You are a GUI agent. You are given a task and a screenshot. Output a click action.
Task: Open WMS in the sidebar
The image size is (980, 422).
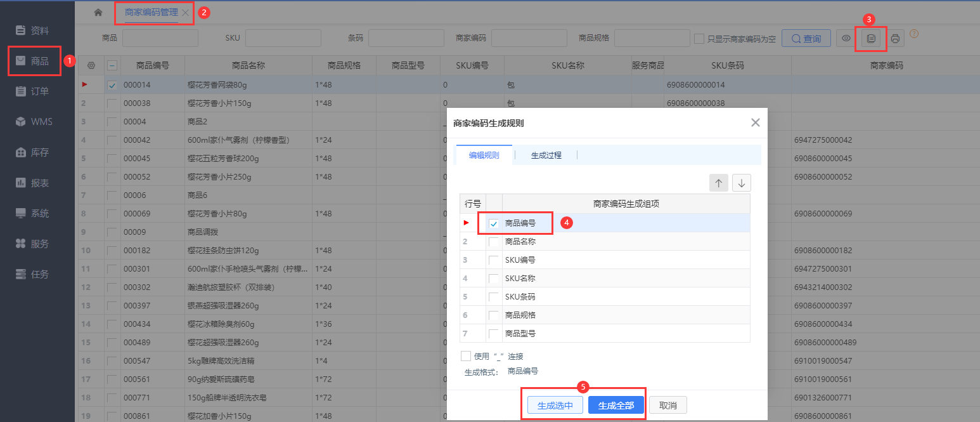tap(33, 122)
